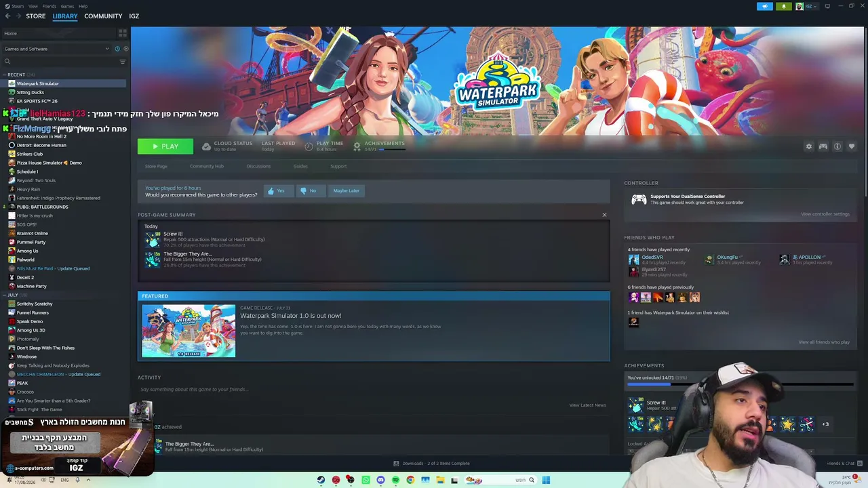The height and width of the screenshot is (488, 868).
Task: Open WhatsApp from the taskbar
Action: click(366, 480)
